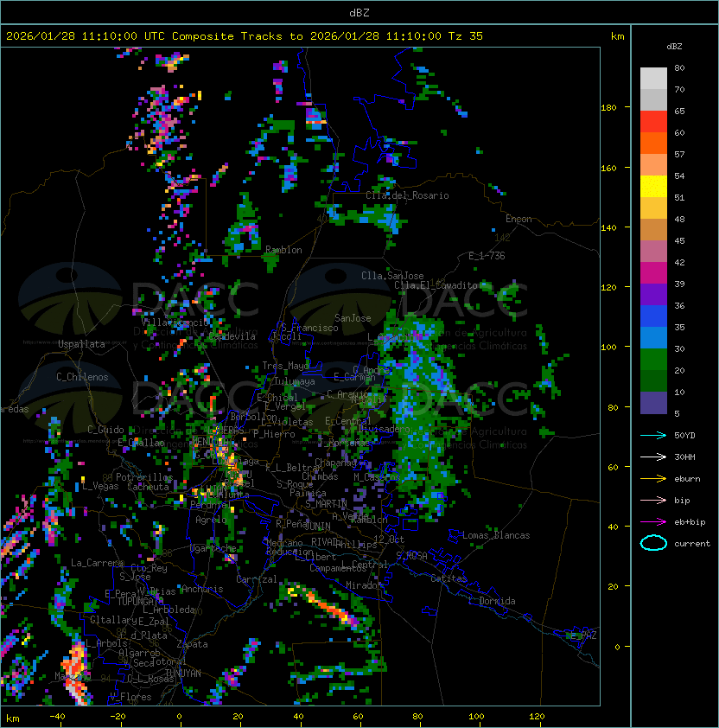Click the Tulumaya map label
The width and height of the screenshot is (719, 728).
pyautogui.click(x=295, y=381)
